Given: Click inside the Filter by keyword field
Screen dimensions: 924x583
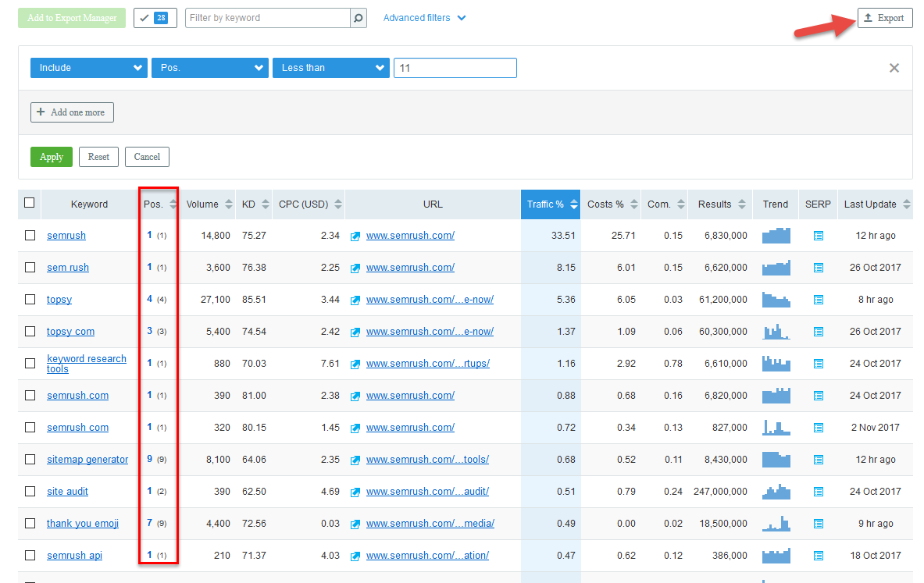Looking at the screenshot, I should click(266, 16).
